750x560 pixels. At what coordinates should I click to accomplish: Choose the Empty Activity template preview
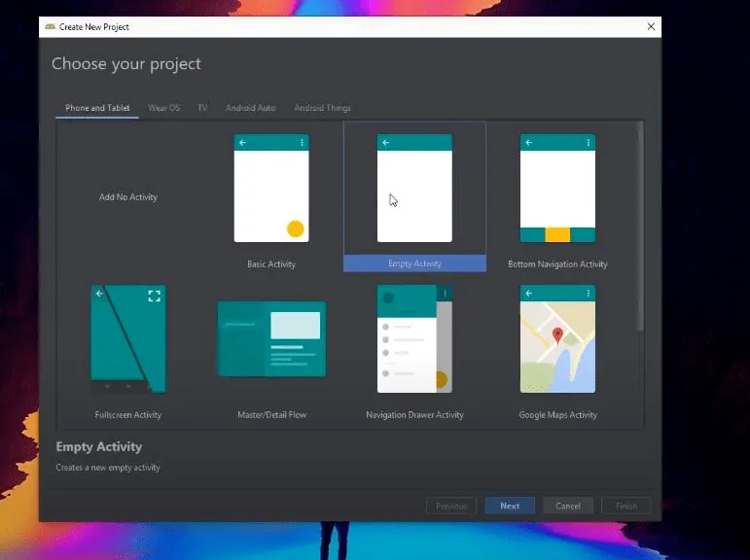click(x=414, y=189)
